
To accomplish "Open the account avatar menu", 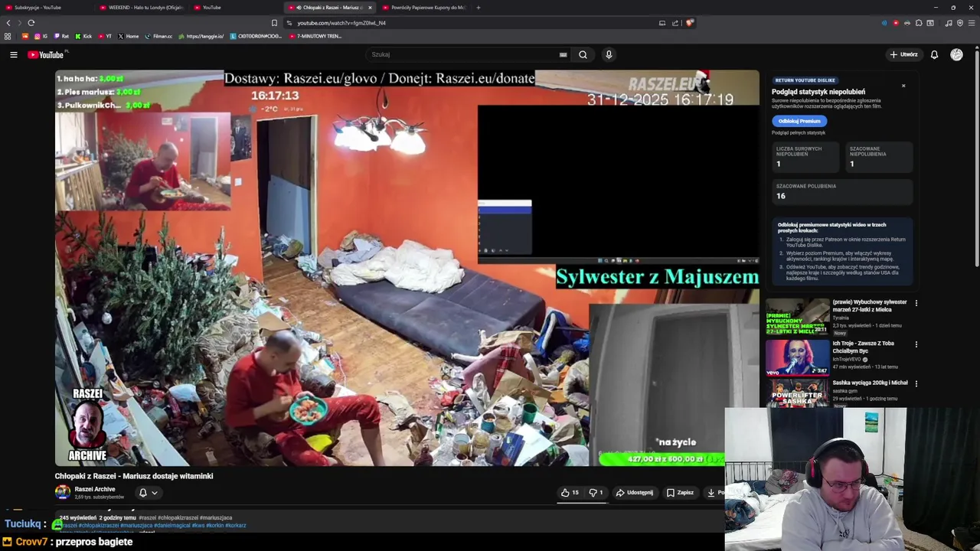I will 956,54.
